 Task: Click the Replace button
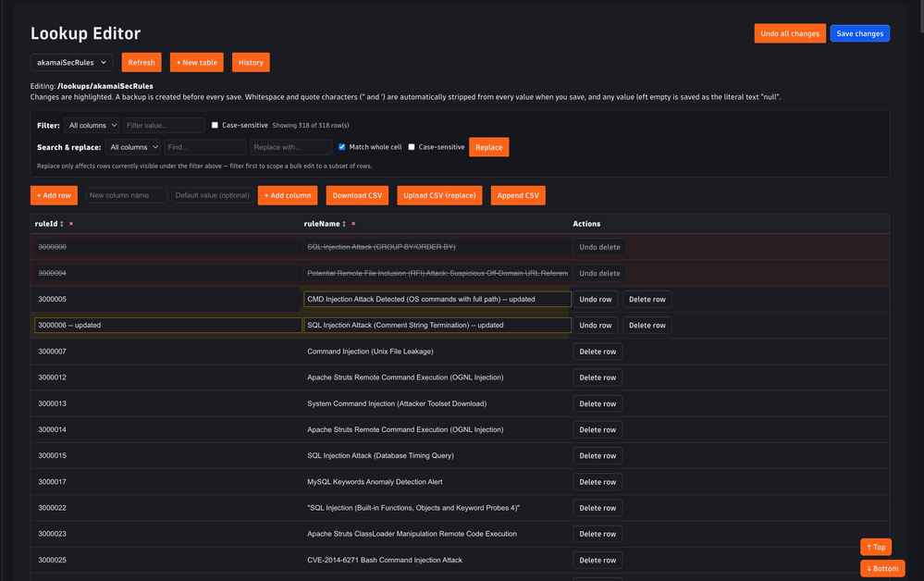coord(489,147)
